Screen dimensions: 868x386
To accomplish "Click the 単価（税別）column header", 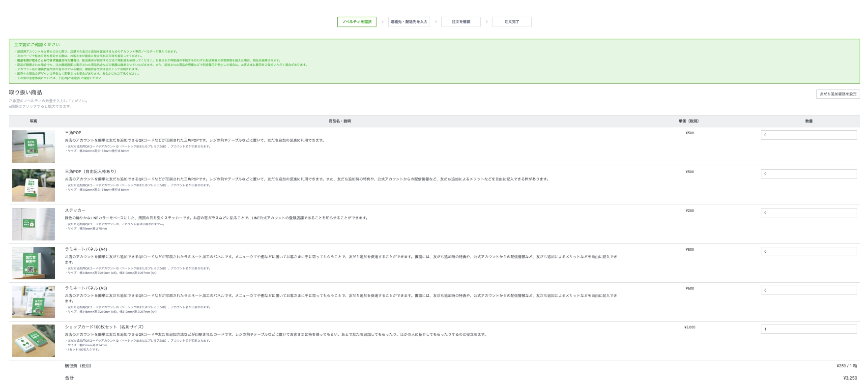I will pos(689,121).
